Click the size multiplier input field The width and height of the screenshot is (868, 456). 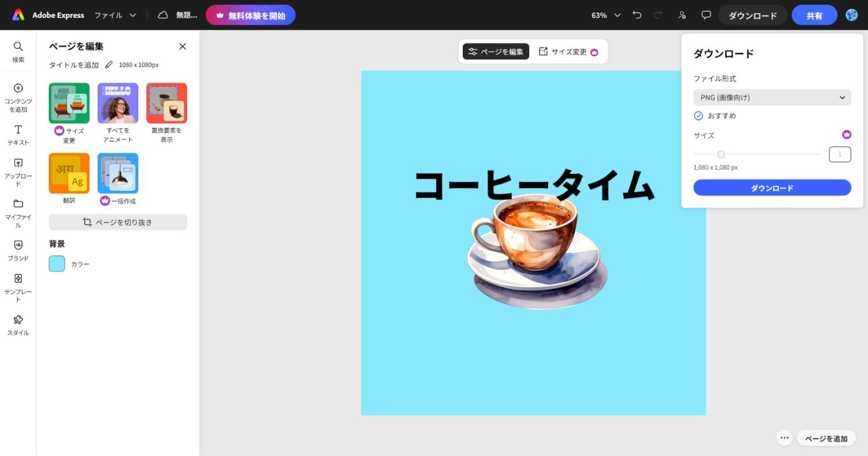[x=839, y=154]
